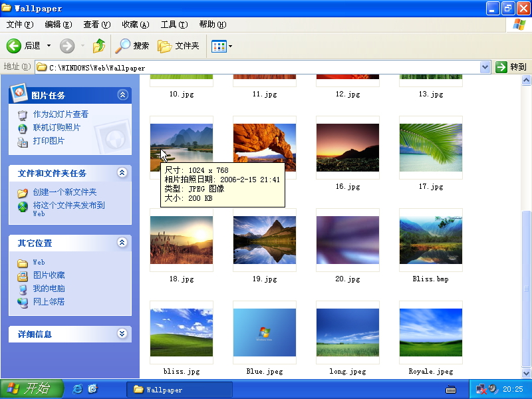Click the 12.jpg file name
The width and height of the screenshot is (532, 399).
point(348,94)
